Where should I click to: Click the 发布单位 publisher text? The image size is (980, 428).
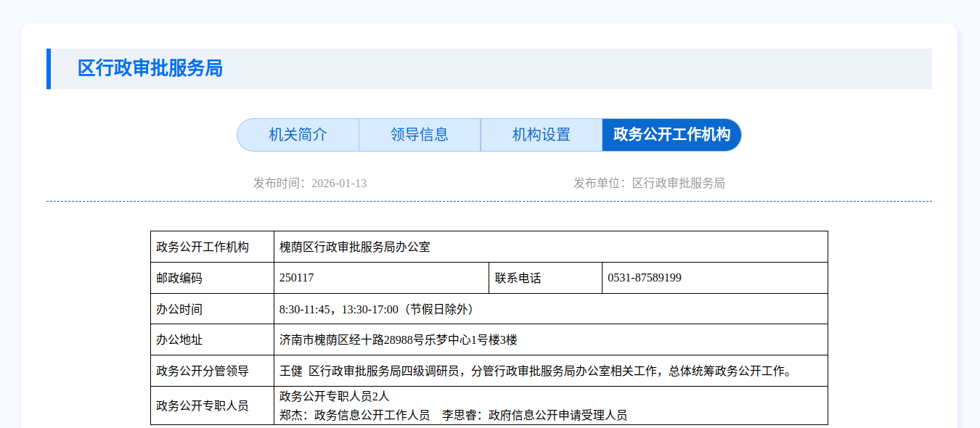point(649,183)
